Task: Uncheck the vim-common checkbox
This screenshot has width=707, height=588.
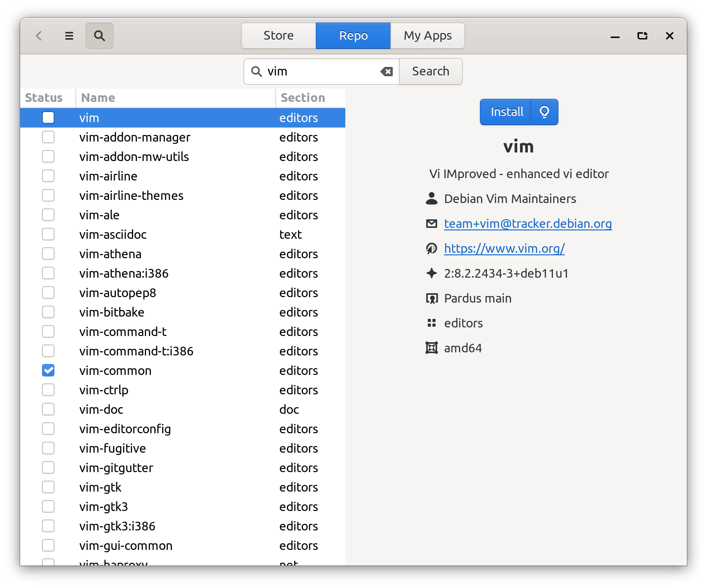Action: point(48,370)
